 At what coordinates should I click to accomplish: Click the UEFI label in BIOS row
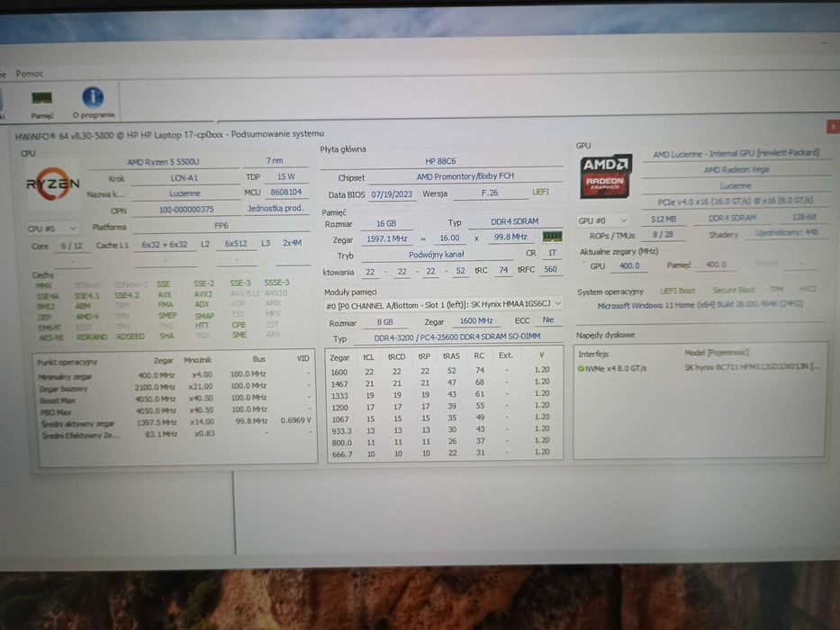tap(540, 192)
